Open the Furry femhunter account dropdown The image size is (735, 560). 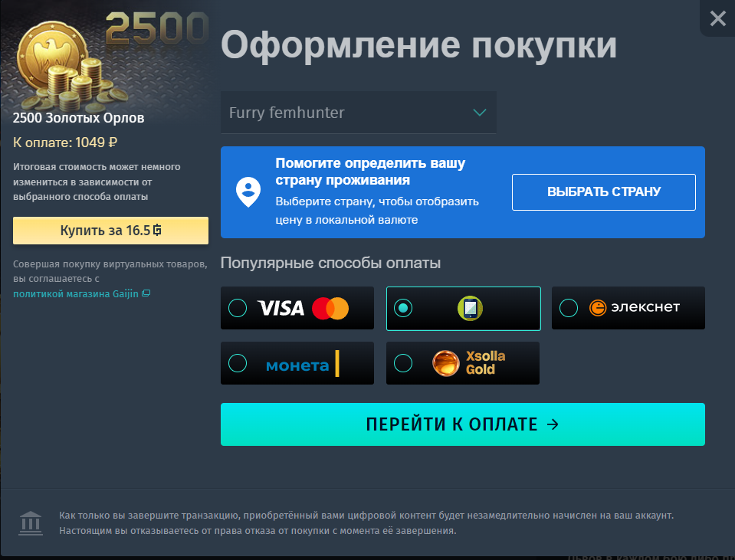pyautogui.click(x=359, y=113)
